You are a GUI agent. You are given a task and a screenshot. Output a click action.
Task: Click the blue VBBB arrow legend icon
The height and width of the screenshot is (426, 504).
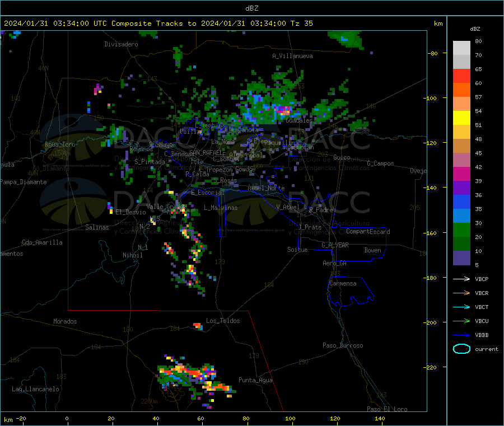461,335
